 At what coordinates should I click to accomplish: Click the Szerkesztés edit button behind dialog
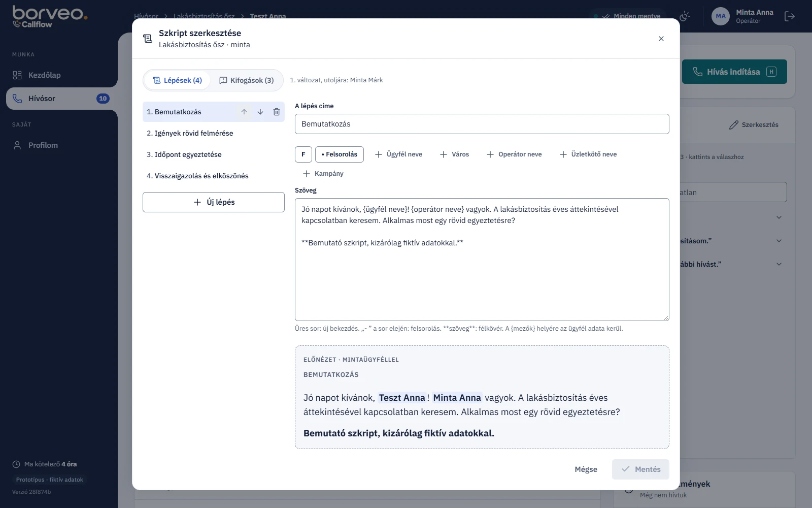tap(754, 125)
